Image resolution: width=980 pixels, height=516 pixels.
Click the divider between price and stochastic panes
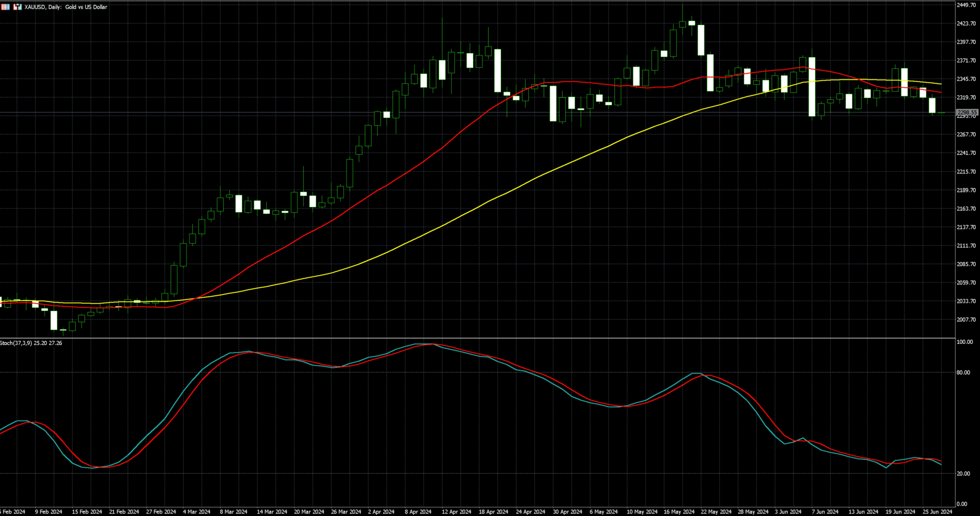point(477,338)
